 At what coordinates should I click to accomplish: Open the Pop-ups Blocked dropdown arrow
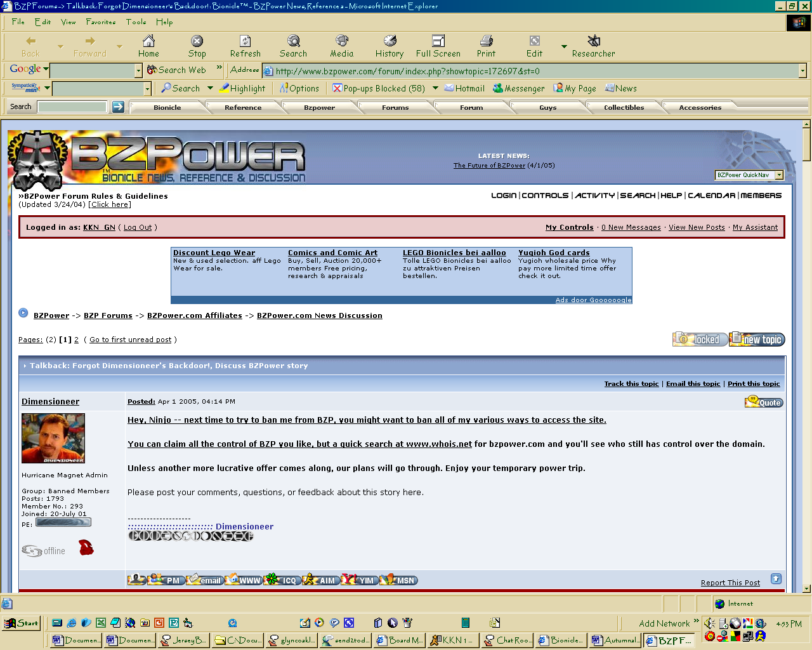pos(435,88)
